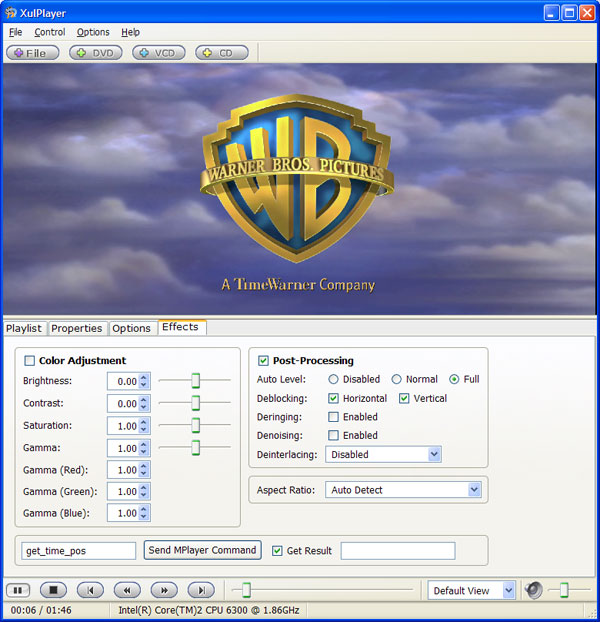Open the Options menu in menu bar
This screenshot has height=622, width=600.
pos(93,32)
